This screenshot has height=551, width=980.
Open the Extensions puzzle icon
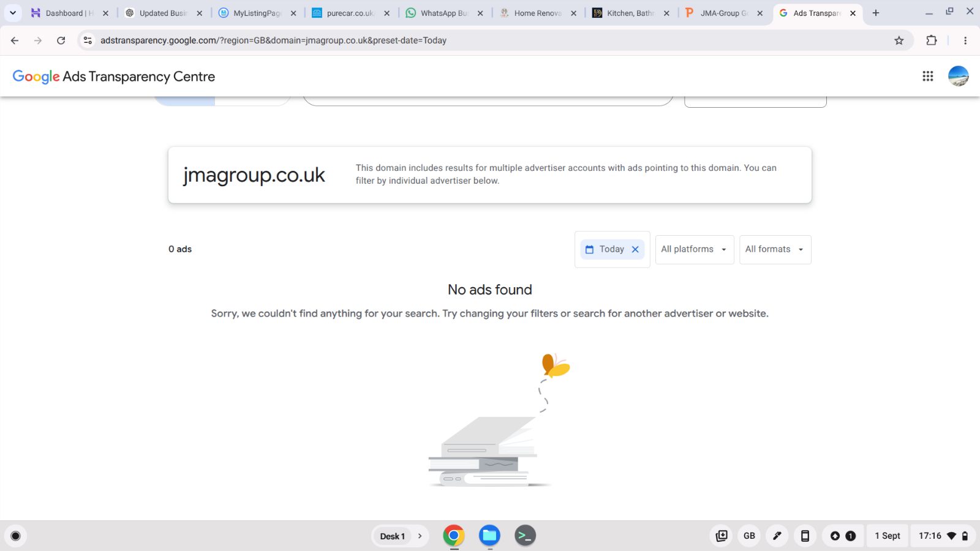click(x=932, y=40)
